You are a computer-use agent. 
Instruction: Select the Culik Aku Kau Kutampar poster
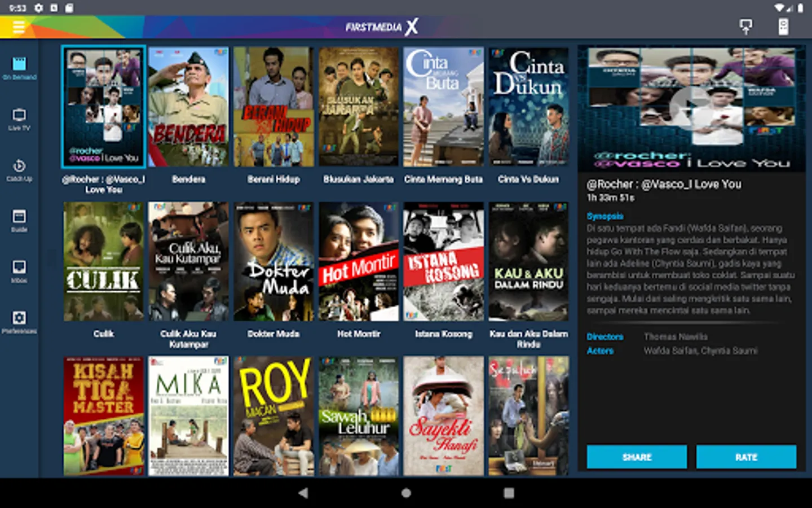coord(188,262)
